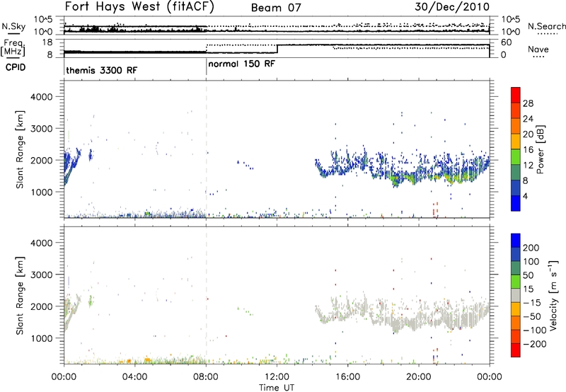Click the "Time UT" axis label
The height and width of the screenshot is (392, 566).
(x=277, y=388)
